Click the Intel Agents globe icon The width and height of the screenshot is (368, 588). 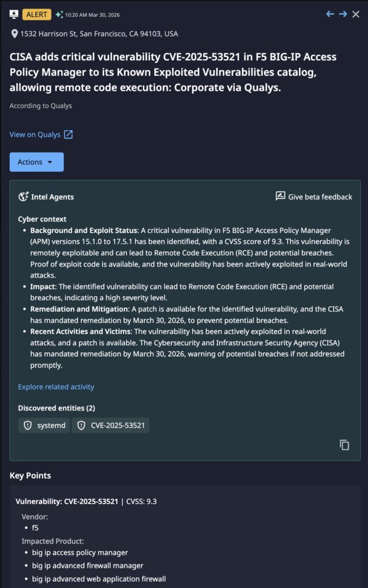[x=23, y=196]
